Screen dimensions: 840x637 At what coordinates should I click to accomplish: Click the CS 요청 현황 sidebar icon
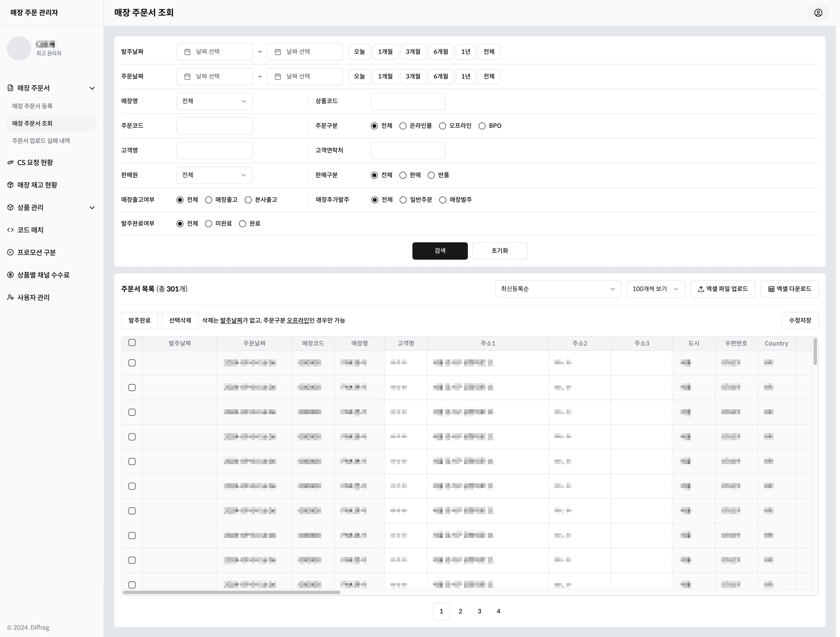pos(10,163)
